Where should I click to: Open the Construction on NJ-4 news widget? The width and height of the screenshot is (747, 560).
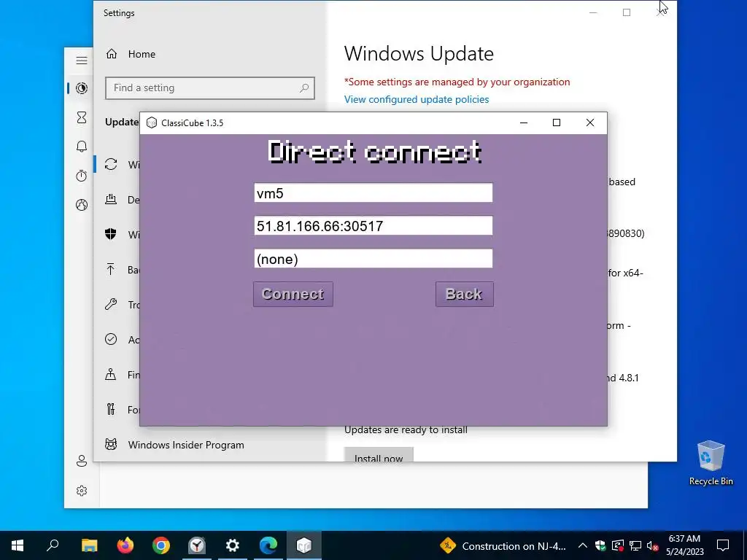coord(503,545)
